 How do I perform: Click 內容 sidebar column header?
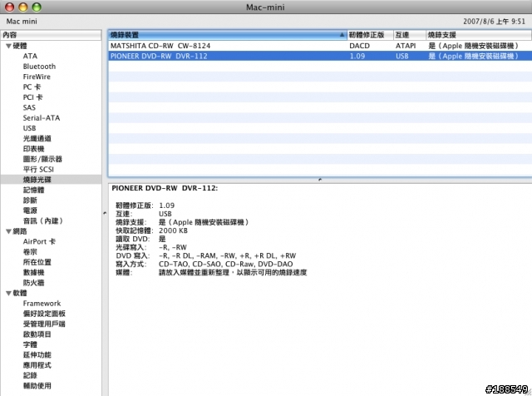(51, 35)
